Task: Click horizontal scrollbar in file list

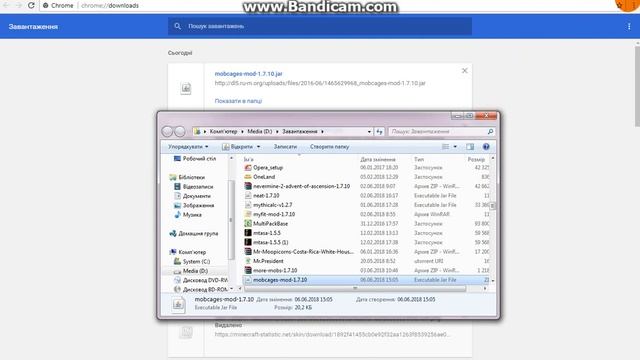Action: coord(355,289)
